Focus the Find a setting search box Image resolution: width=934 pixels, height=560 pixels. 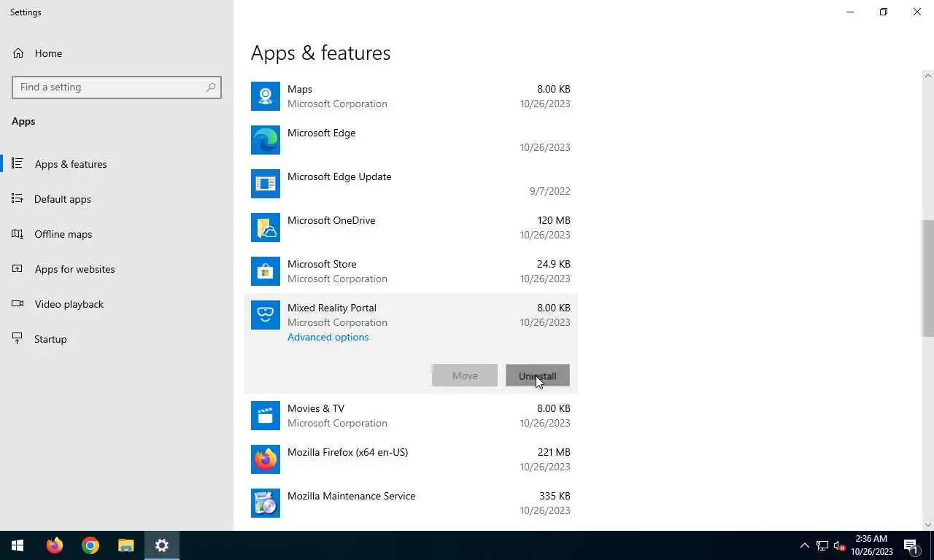(x=117, y=87)
